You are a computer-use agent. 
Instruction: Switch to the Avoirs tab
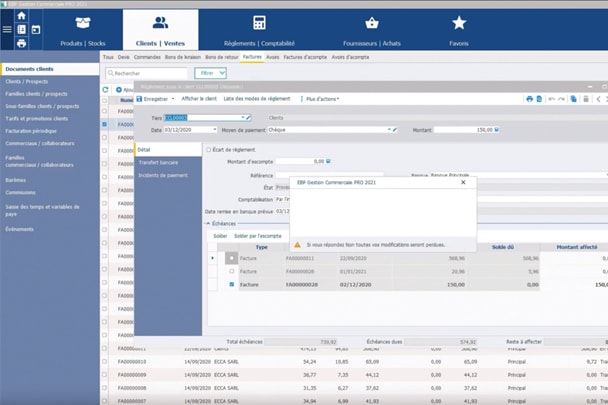[x=272, y=57]
